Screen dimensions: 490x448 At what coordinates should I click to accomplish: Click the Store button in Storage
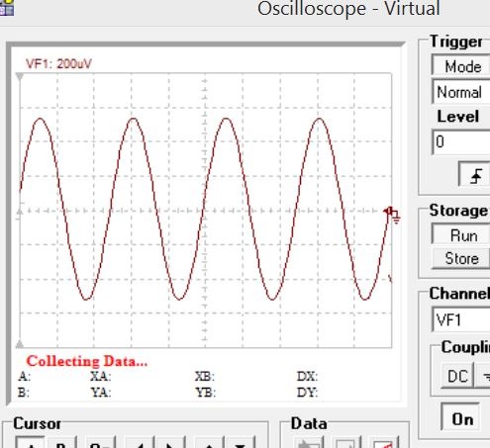point(461,258)
